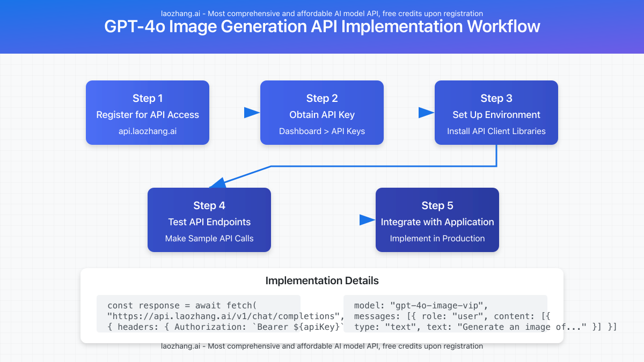Click the API URL chat/completions code line
The image size is (644, 362).
click(x=225, y=316)
